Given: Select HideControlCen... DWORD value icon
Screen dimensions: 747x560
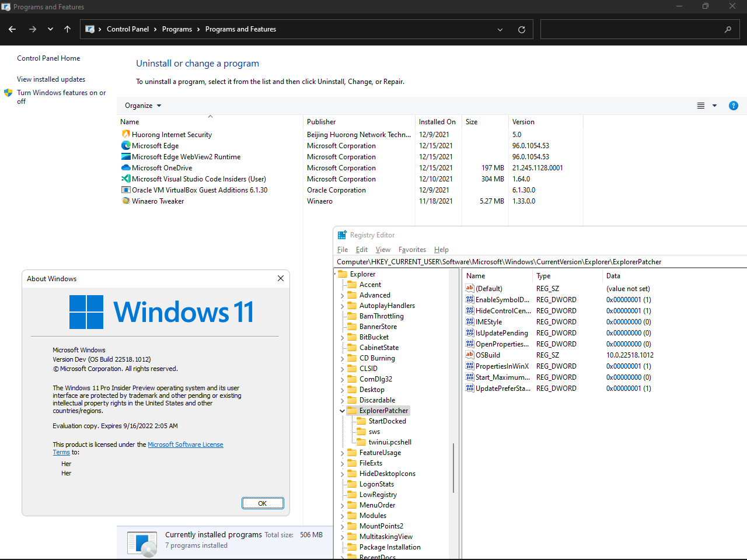Looking at the screenshot, I should (x=470, y=310).
